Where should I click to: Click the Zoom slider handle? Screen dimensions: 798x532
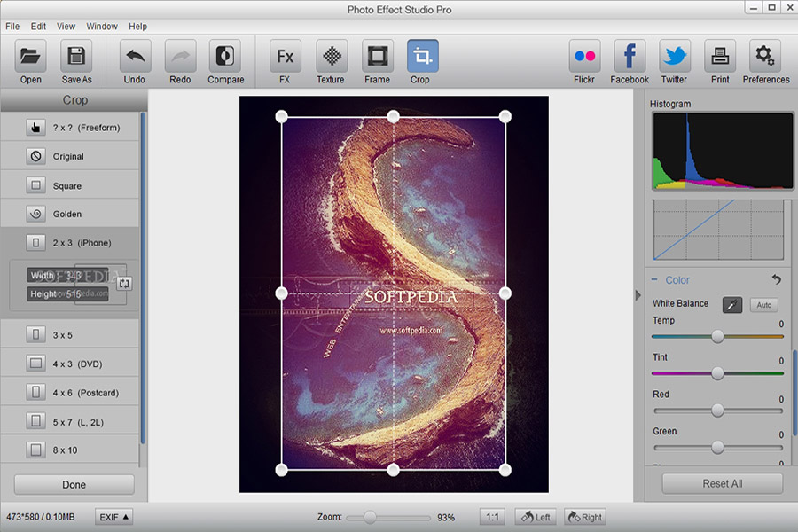click(x=370, y=518)
